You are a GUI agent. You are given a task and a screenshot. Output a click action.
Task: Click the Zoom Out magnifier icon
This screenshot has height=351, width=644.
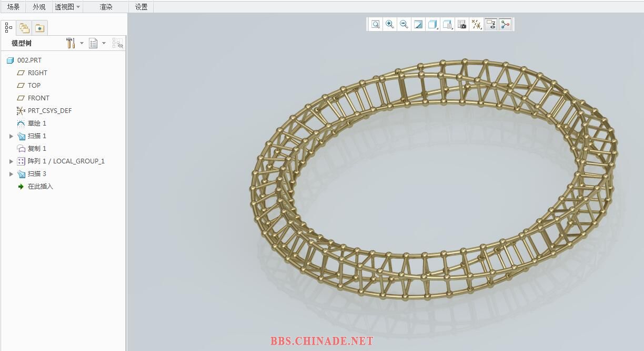[x=404, y=24]
